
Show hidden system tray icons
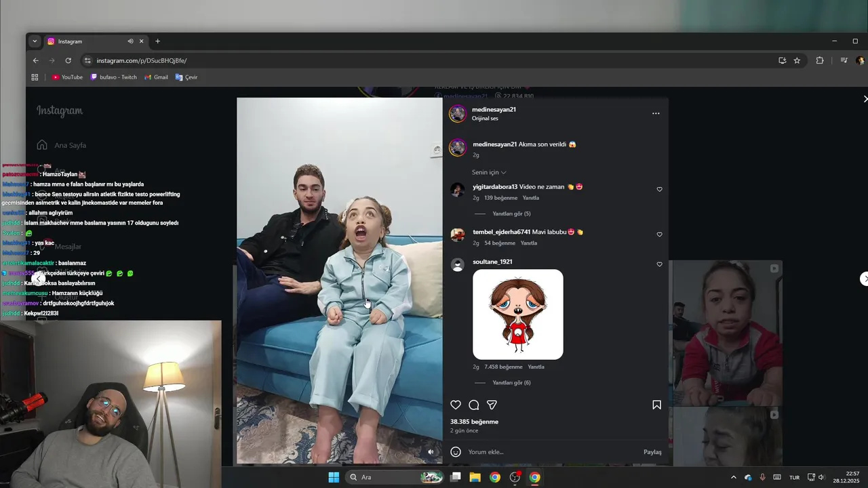coord(733,477)
